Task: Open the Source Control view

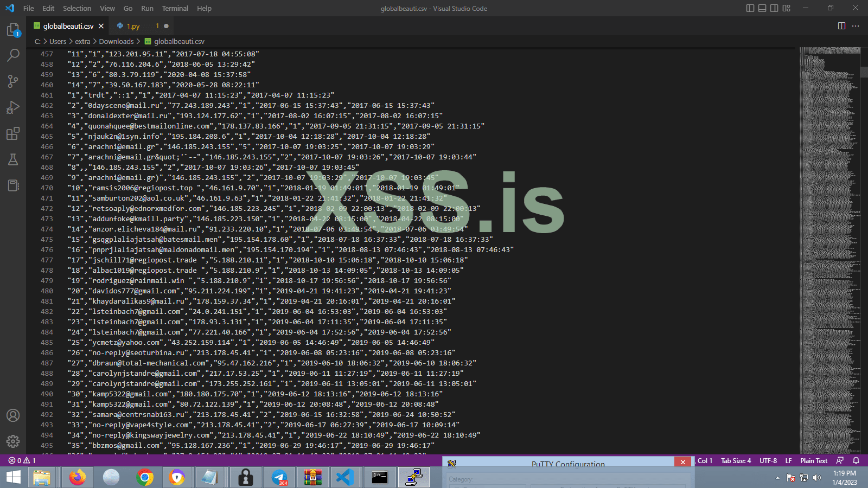Action: click(13, 81)
